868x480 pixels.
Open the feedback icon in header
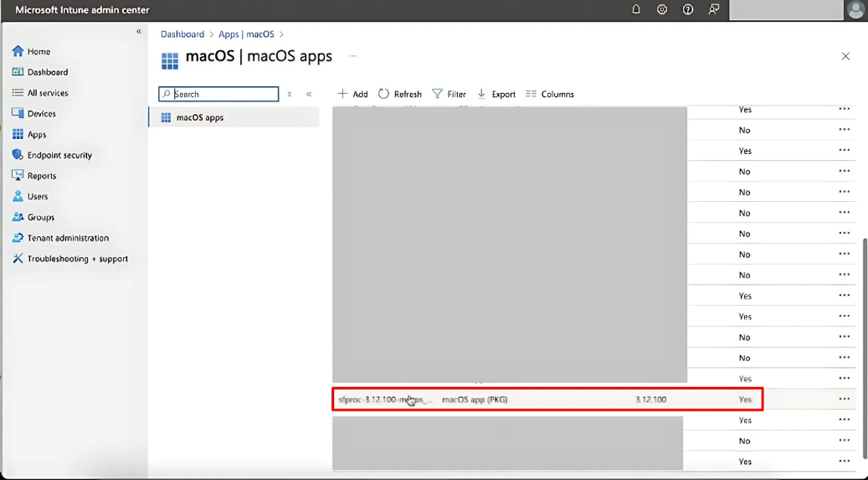[713, 9]
